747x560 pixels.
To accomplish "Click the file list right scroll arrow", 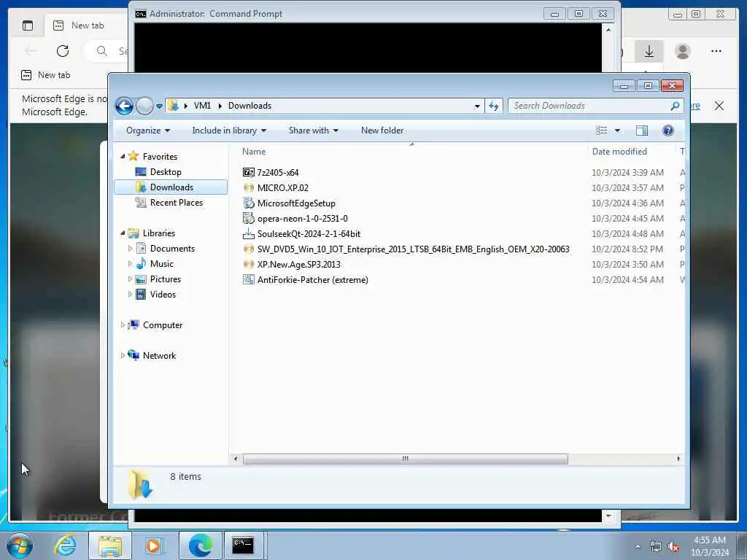I will tap(678, 459).
